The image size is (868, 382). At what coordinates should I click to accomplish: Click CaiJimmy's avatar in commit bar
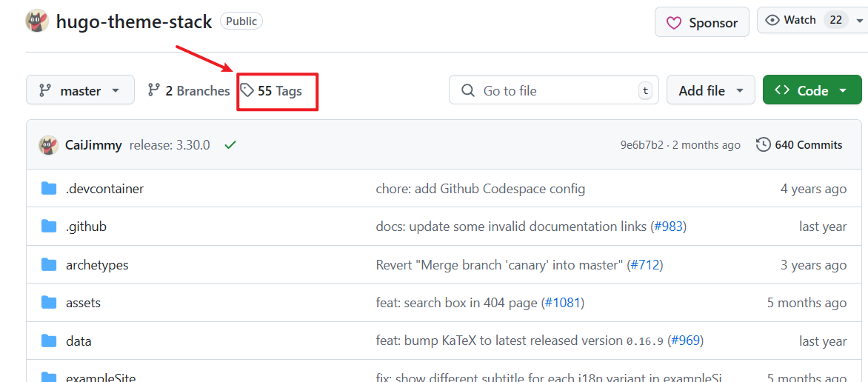tap(49, 145)
